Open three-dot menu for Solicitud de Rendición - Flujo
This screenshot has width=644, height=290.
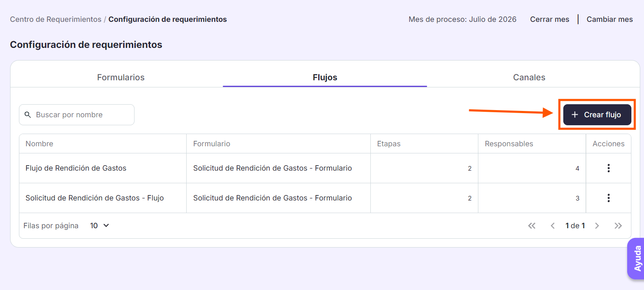click(x=608, y=198)
